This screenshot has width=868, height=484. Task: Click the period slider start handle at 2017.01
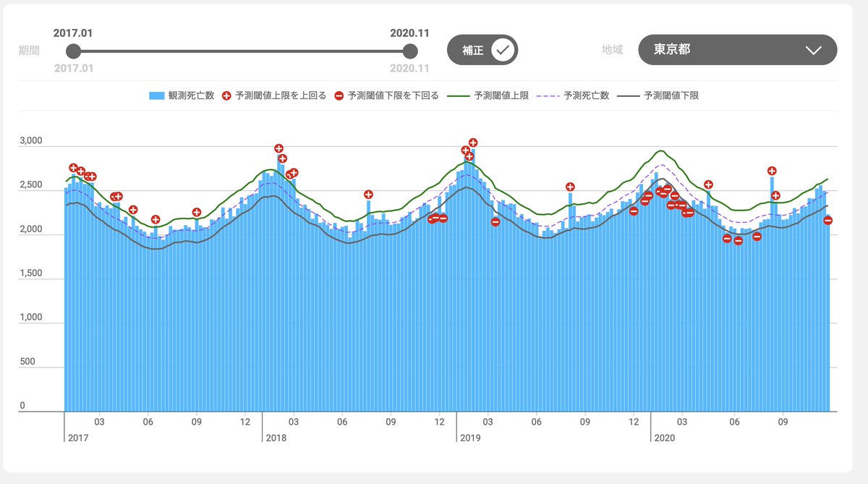coord(73,51)
